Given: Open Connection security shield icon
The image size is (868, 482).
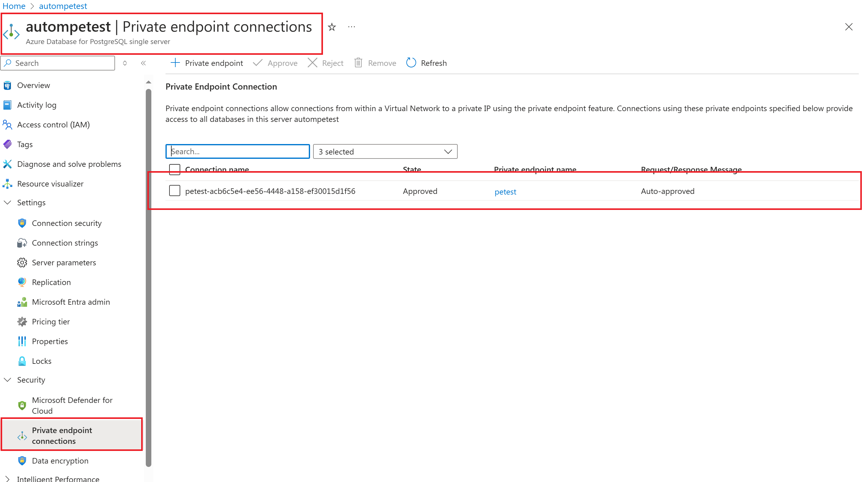Looking at the screenshot, I should pos(22,223).
